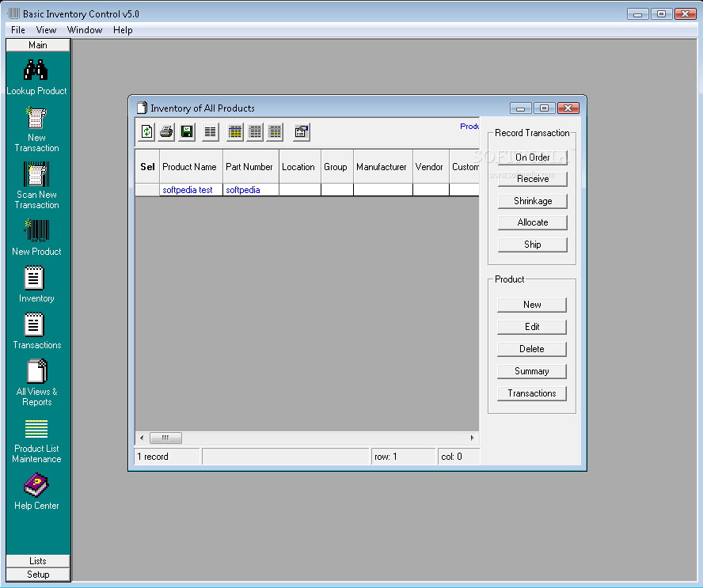This screenshot has height=588, width=703.
Task: Expand the Setup section in sidebar
Action: point(38,575)
